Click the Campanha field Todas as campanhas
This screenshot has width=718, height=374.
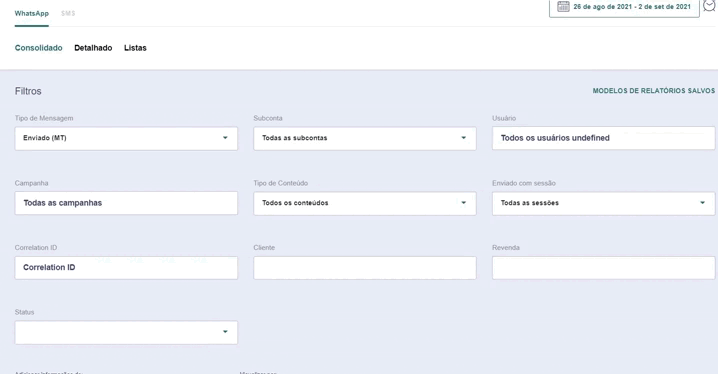(x=126, y=203)
